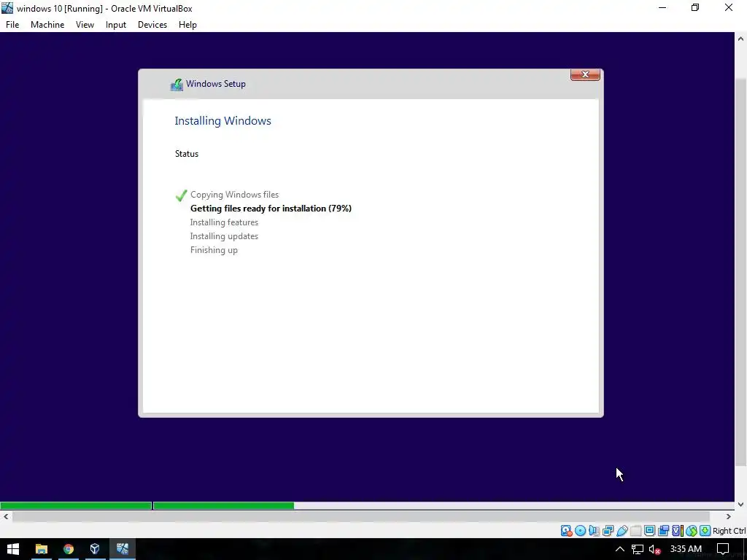Open the Machine menu
Screen dimensions: 747x560
click(47, 25)
